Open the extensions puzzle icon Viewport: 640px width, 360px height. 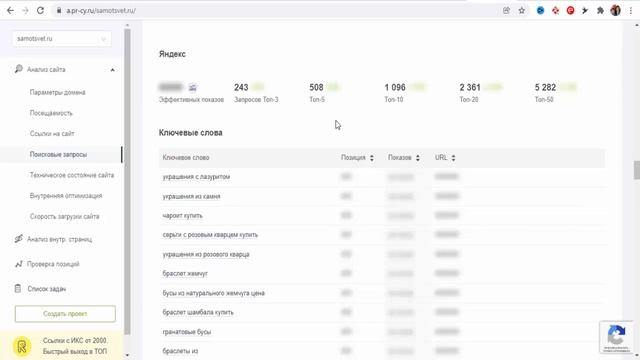tap(600, 11)
